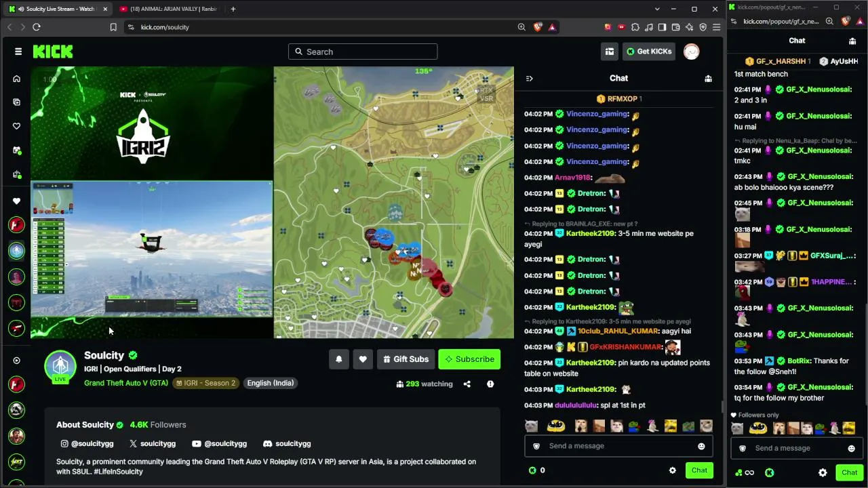Open zoom magnifier icon in main address bar
Screen dimensions: 868x488
click(x=521, y=27)
